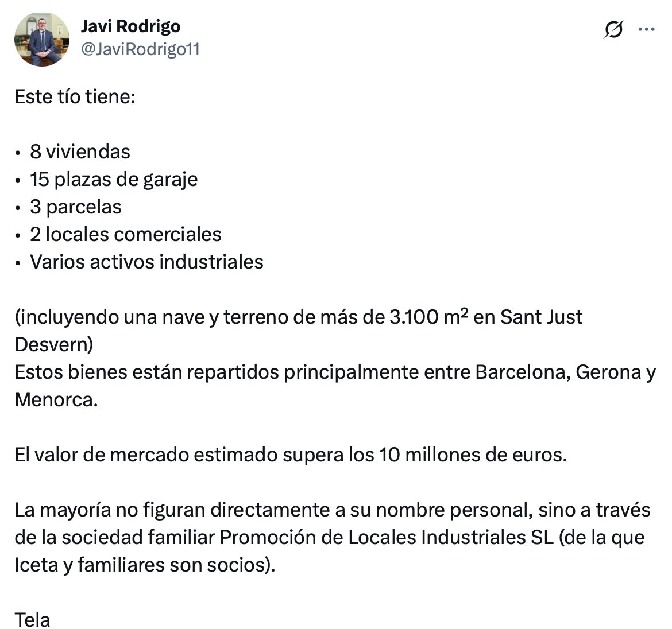The width and height of the screenshot is (672, 629).
Task: Click Javi Rodrigo's profile avatar
Action: [x=42, y=40]
